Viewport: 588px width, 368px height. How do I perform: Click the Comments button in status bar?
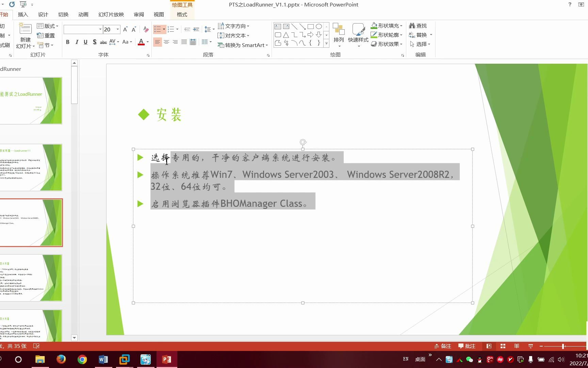pyautogui.click(x=467, y=346)
